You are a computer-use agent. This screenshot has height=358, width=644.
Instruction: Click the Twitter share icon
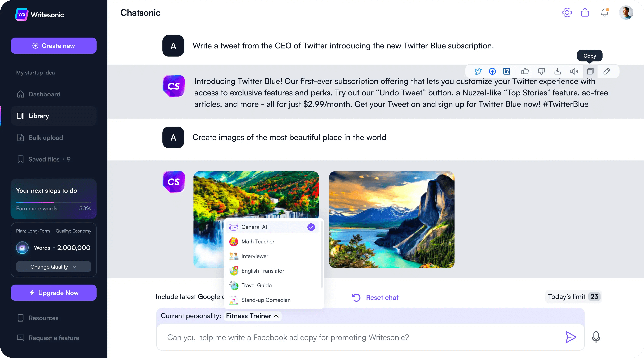pyautogui.click(x=477, y=71)
